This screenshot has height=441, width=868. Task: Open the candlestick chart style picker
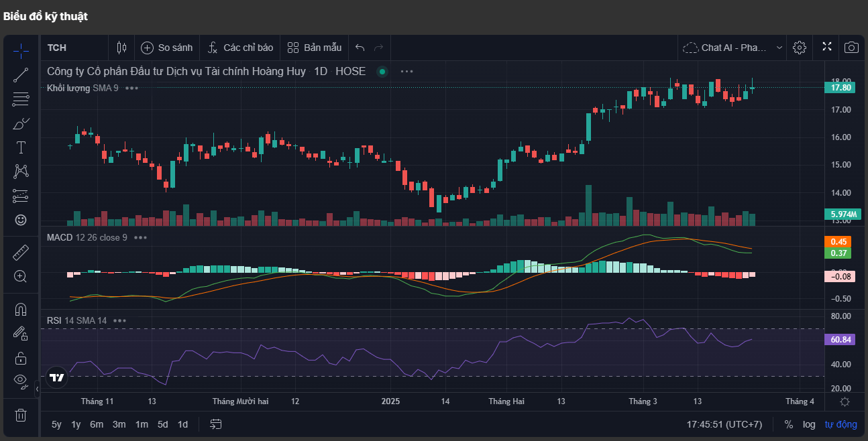pyautogui.click(x=121, y=48)
